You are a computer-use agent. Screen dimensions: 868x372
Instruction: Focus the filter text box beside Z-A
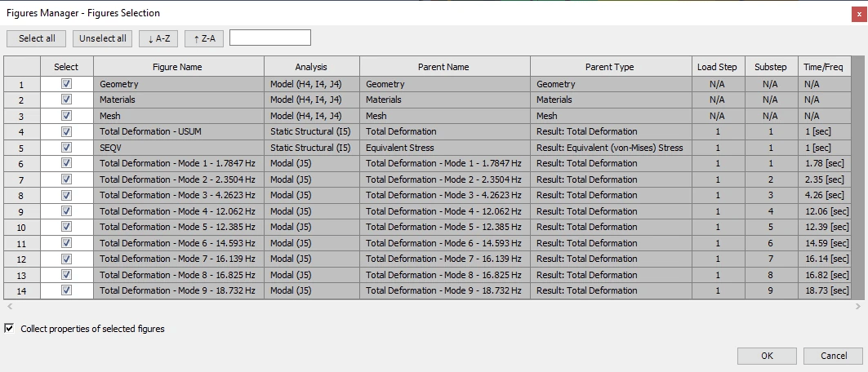[270, 38]
